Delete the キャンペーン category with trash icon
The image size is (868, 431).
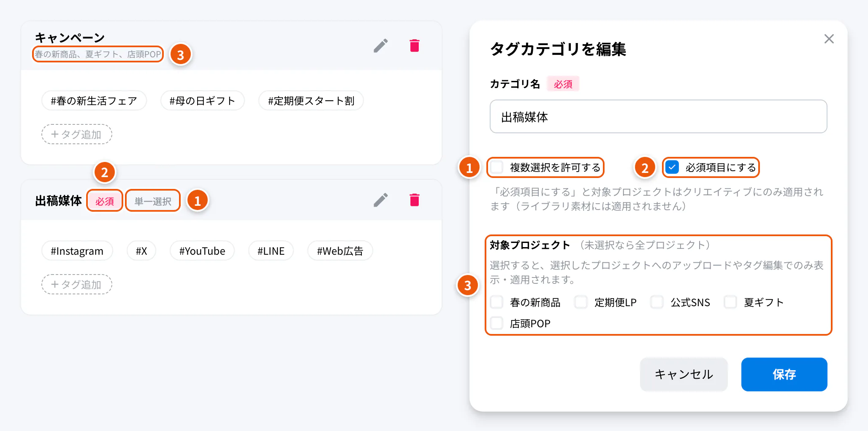(x=415, y=46)
